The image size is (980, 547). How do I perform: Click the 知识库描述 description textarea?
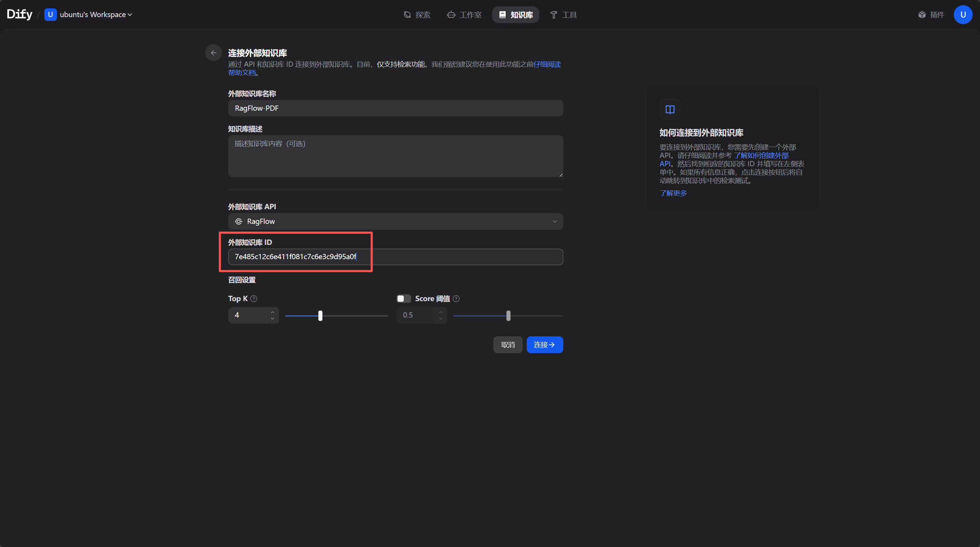(395, 156)
